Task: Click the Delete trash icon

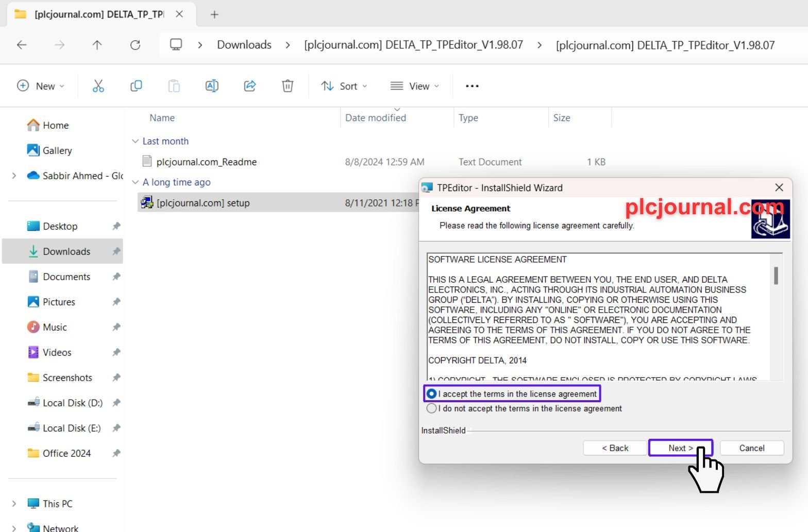Action: pos(288,86)
